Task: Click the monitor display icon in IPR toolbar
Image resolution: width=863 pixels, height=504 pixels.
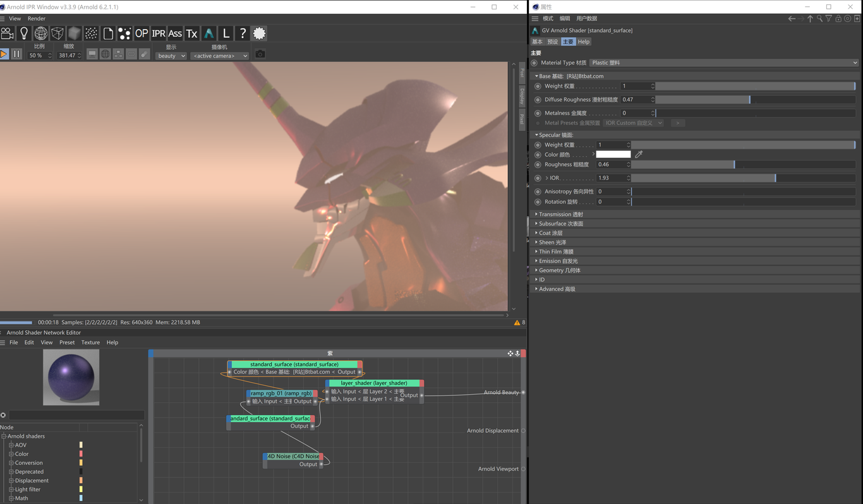Action: point(92,54)
